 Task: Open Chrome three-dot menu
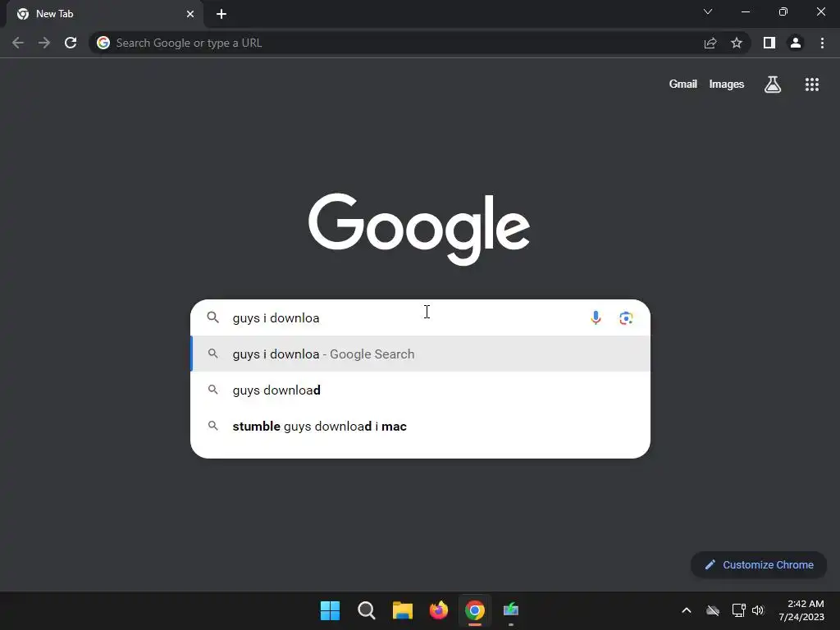pos(822,43)
